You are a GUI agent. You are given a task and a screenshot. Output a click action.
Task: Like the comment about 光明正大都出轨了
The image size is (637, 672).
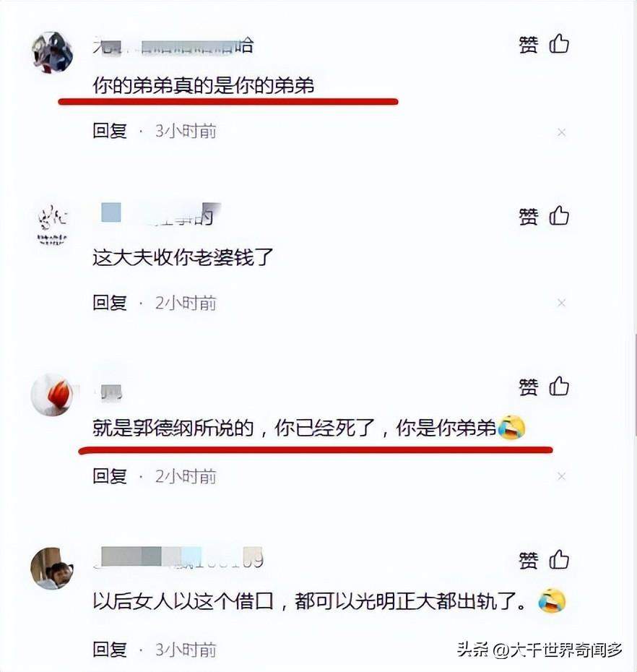point(559,560)
